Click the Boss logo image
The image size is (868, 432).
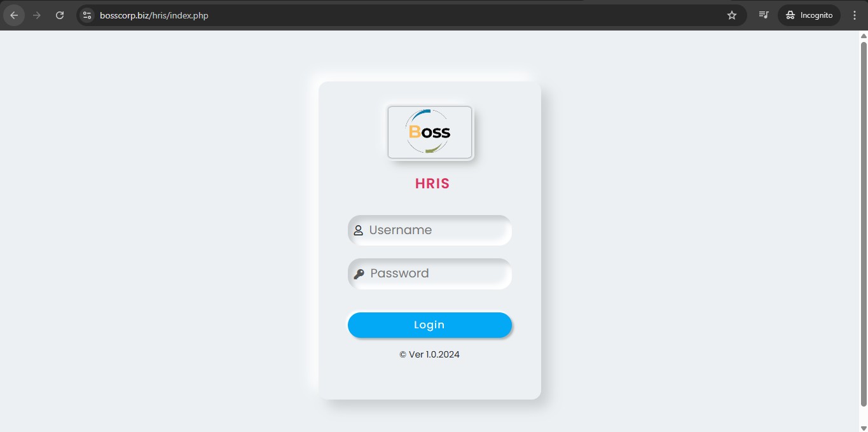tap(430, 132)
